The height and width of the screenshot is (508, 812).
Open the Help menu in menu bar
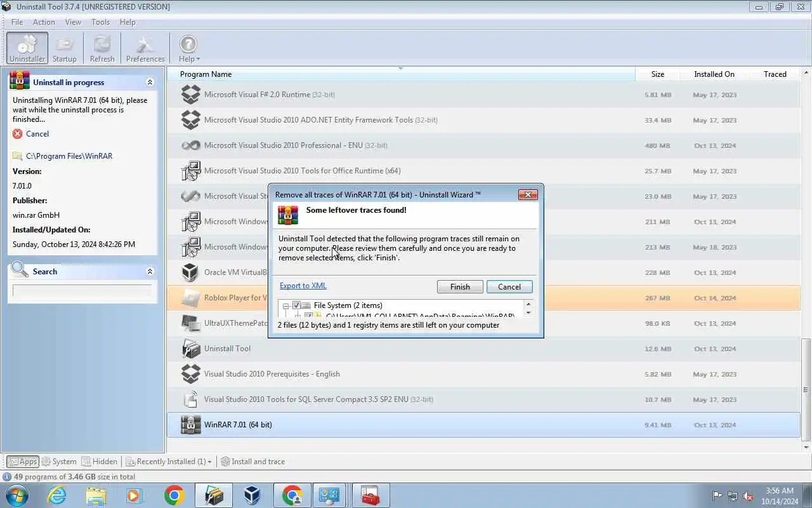point(128,22)
